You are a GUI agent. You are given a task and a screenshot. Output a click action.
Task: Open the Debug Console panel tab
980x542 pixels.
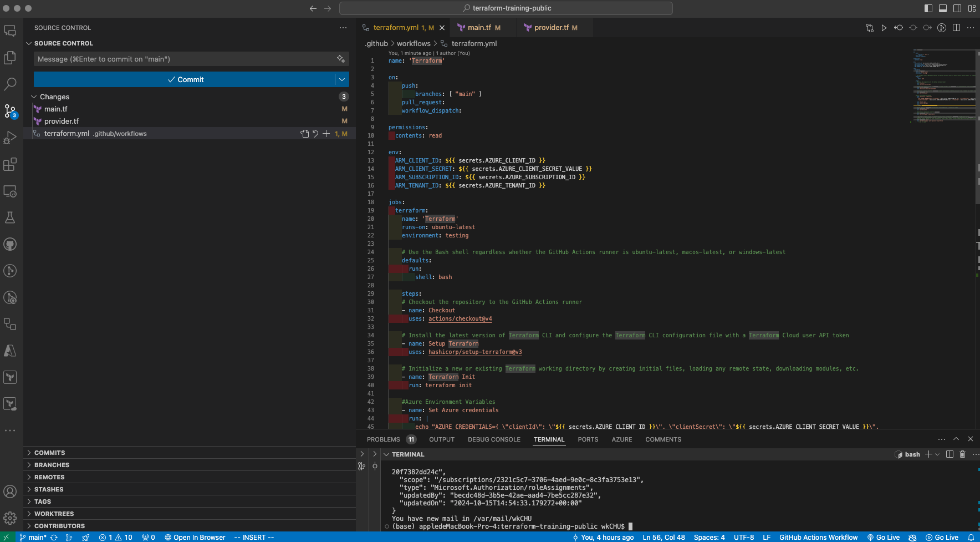click(494, 439)
